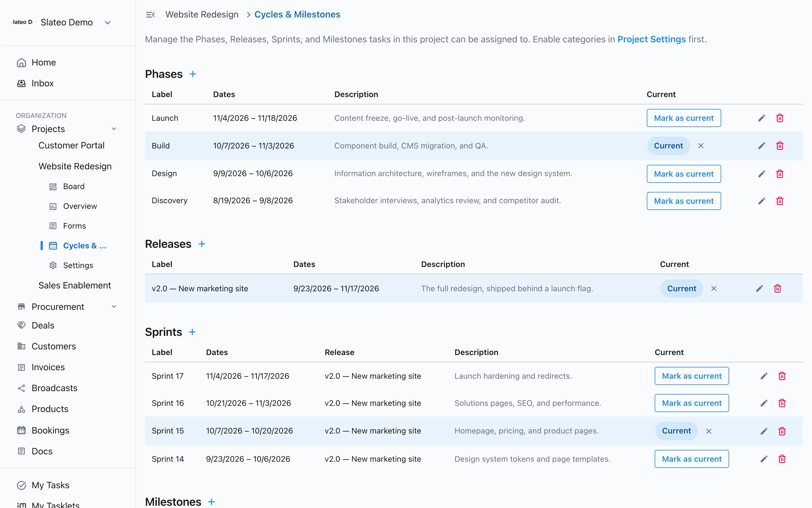
Task: Add a new Milestone with the plus icon
Action: click(x=211, y=502)
